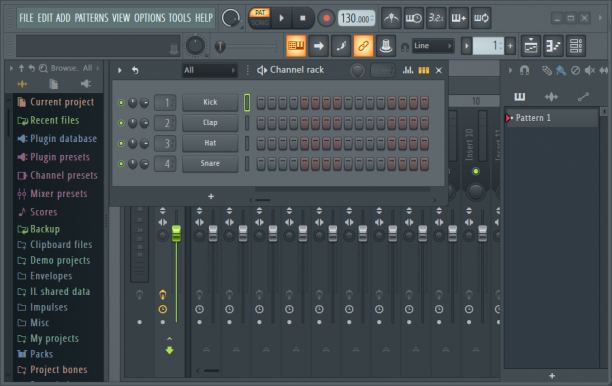612x386 pixels.
Task: Toggle the note/step editing icon
Action: click(x=341, y=46)
